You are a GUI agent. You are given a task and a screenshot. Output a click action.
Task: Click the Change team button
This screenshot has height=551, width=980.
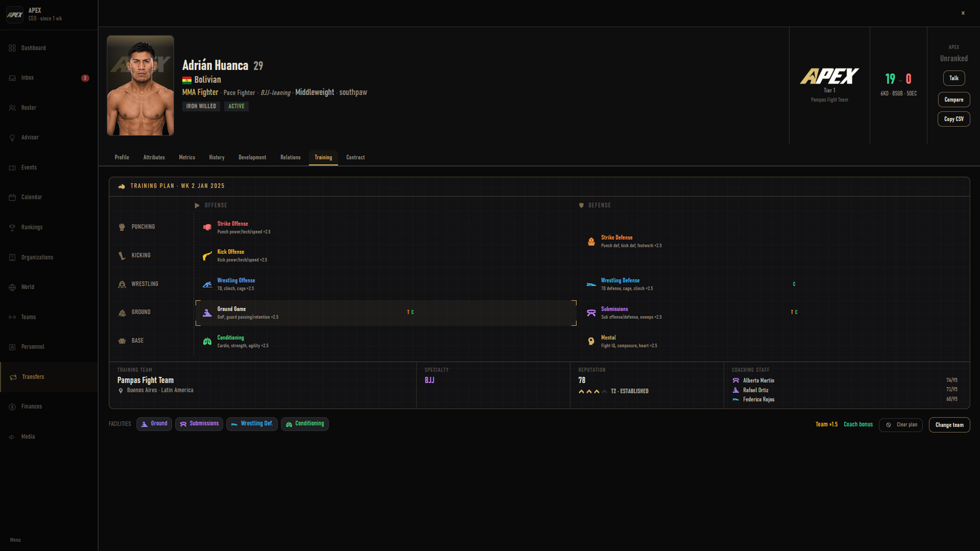click(x=949, y=425)
